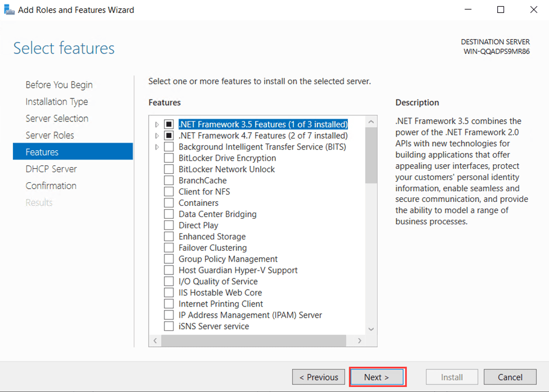
Task: Click the wizard icon in the title bar
Action: click(9, 9)
